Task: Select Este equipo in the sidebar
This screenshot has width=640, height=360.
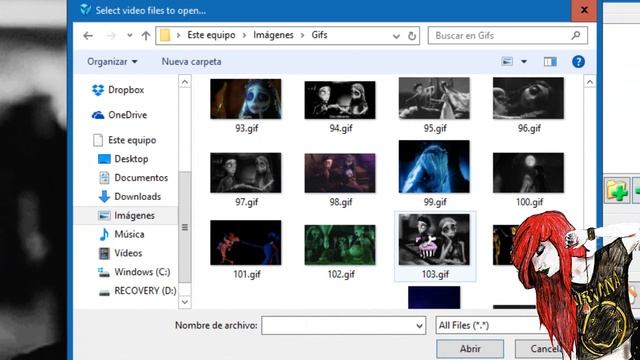Action: pos(132,140)
